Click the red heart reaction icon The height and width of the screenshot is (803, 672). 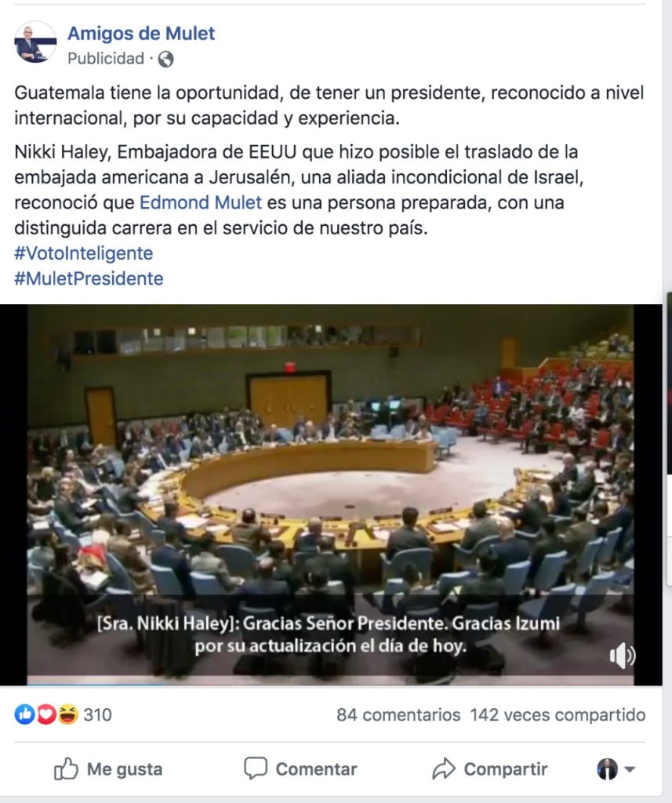tap(46, 714)
